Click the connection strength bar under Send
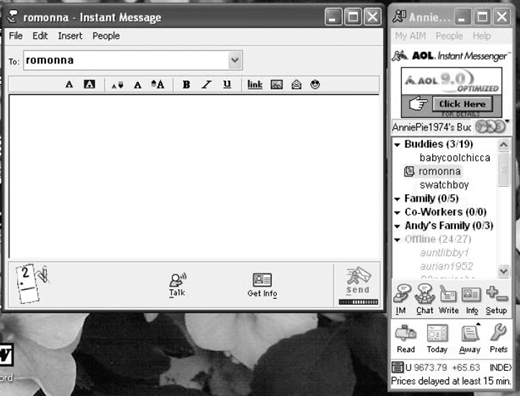This screenshot has height=396, width=520. coord(358,302)
